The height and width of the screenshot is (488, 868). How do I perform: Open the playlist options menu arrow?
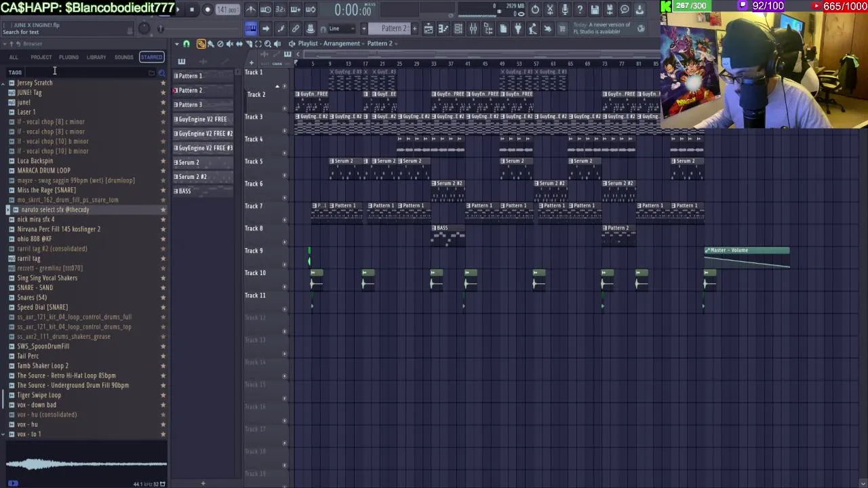click(x=177, y=44)
